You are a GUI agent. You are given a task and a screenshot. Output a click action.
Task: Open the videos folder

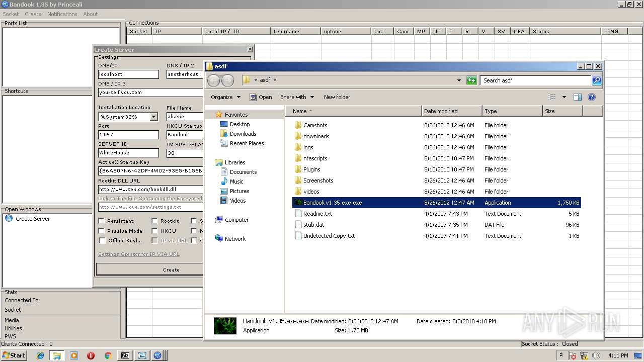click(x=311, y=192)
